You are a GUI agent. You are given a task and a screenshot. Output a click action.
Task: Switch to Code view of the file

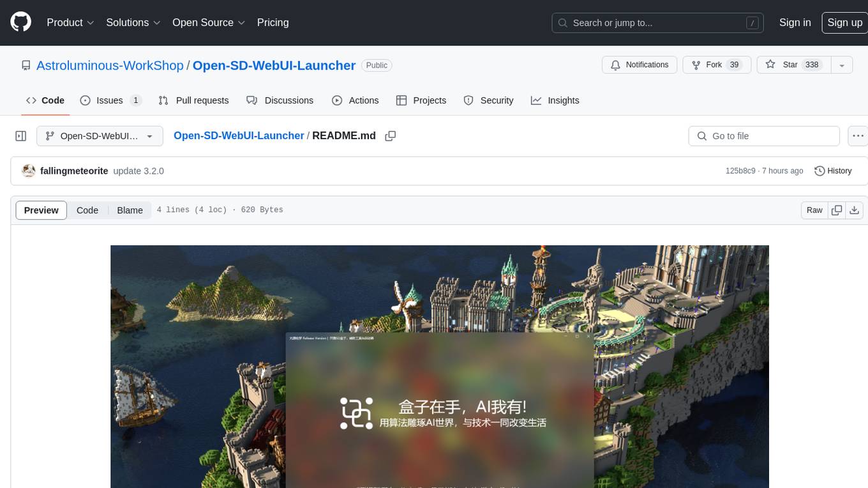pyautogui.click(x=87, y=210)
